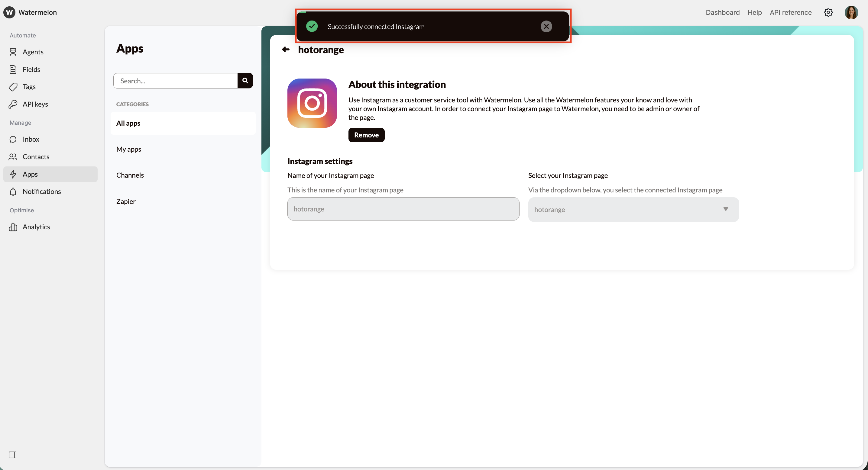868x470 pixels.
Task: Open the Instagram page selection dropdown
Action: pyautogui.click(x=633, y=209)
